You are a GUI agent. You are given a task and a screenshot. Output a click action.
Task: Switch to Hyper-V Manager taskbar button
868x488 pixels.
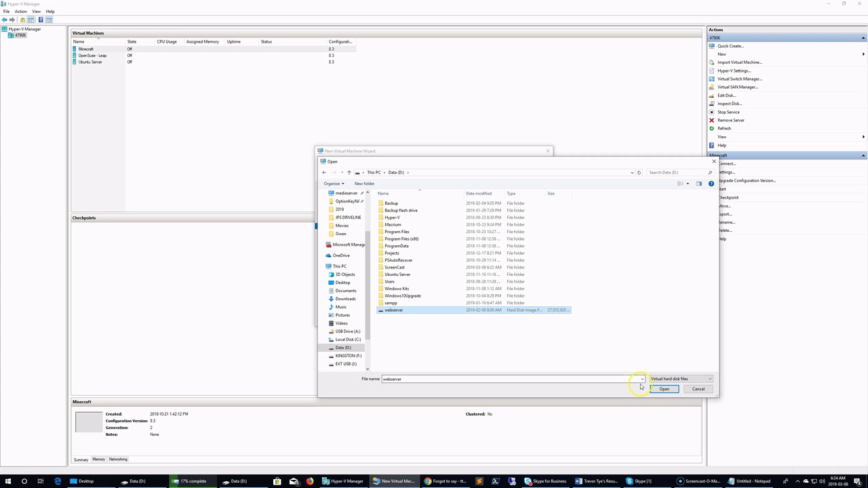(344, 481)
